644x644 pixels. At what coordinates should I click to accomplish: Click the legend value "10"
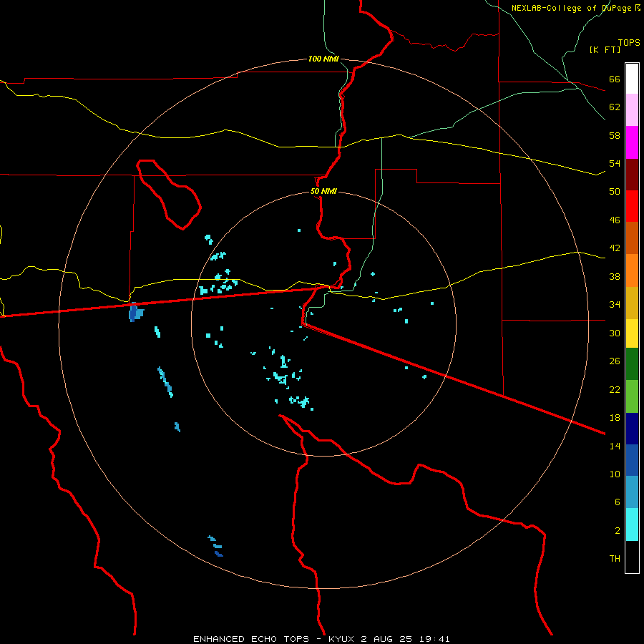click(x=615, y=474)
